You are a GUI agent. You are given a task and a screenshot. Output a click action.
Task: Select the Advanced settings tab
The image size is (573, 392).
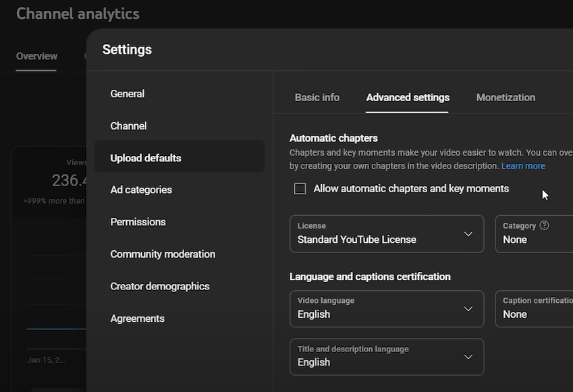click(x=408, y=97)
